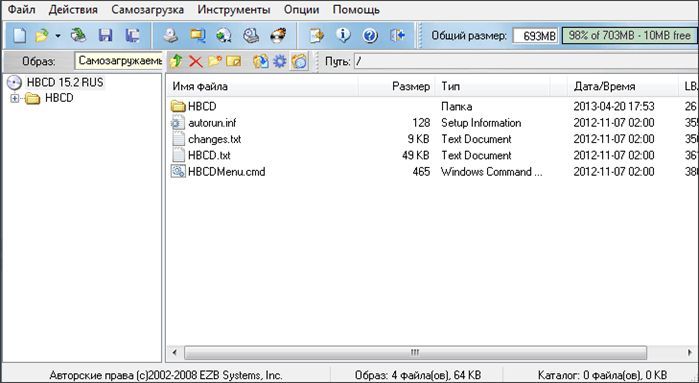Sort by Размер column header

click(x=397, y=86)
